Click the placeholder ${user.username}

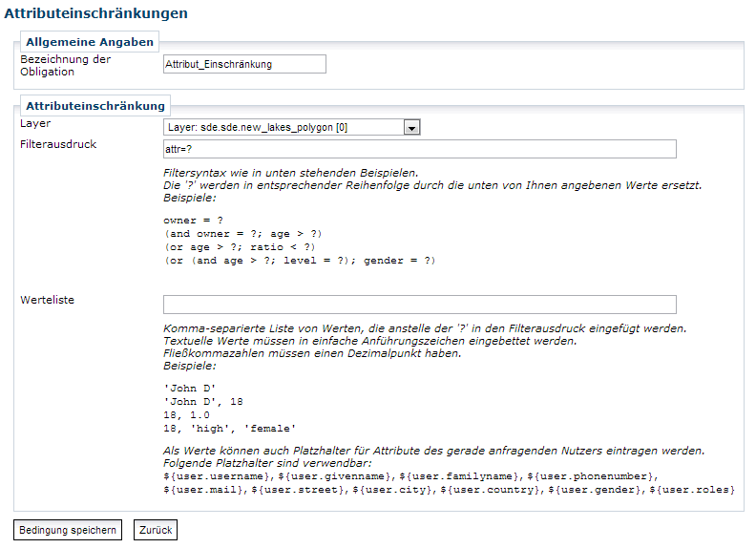217,476
